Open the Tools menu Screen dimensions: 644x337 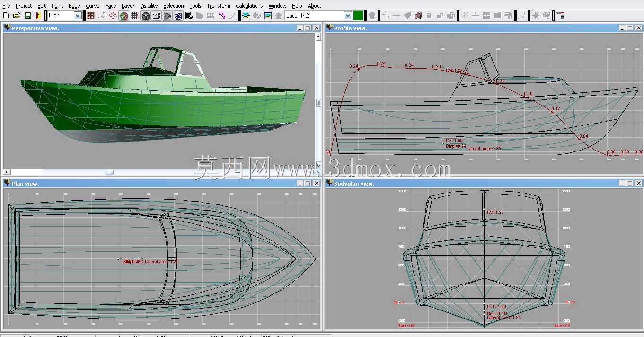(x=195, y=6)
